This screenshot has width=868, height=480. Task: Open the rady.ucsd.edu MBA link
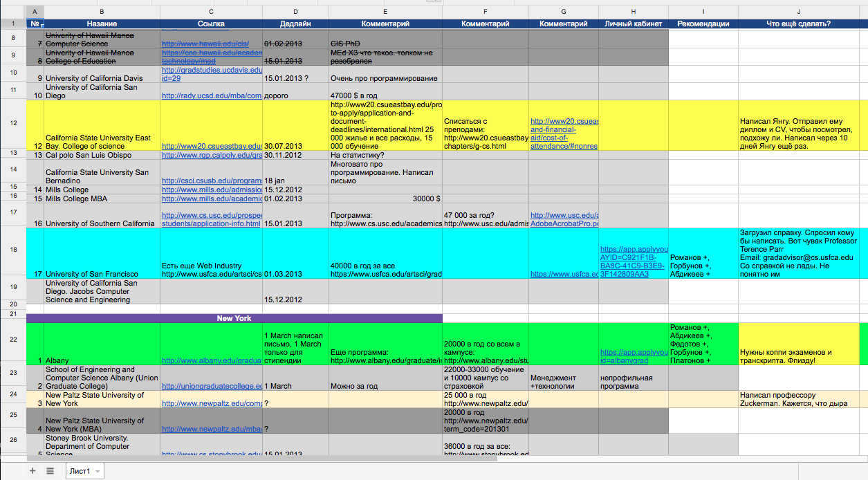pyautogui.click(x=211, y=95)
